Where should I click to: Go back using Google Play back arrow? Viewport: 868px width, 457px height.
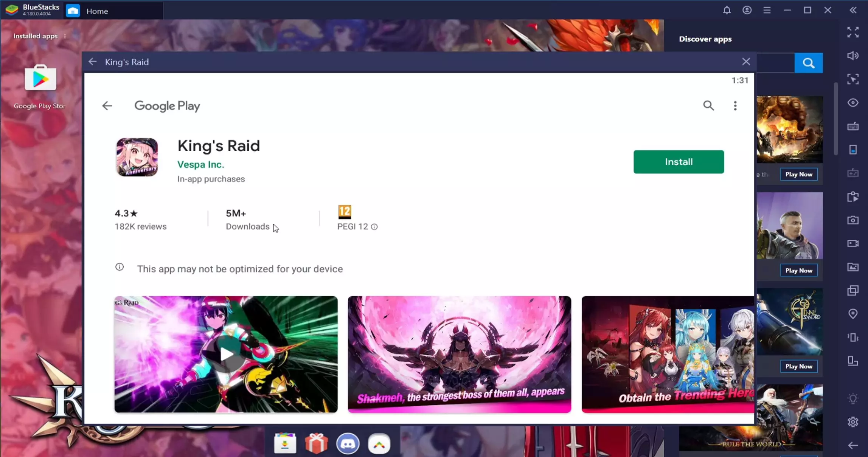107,106
